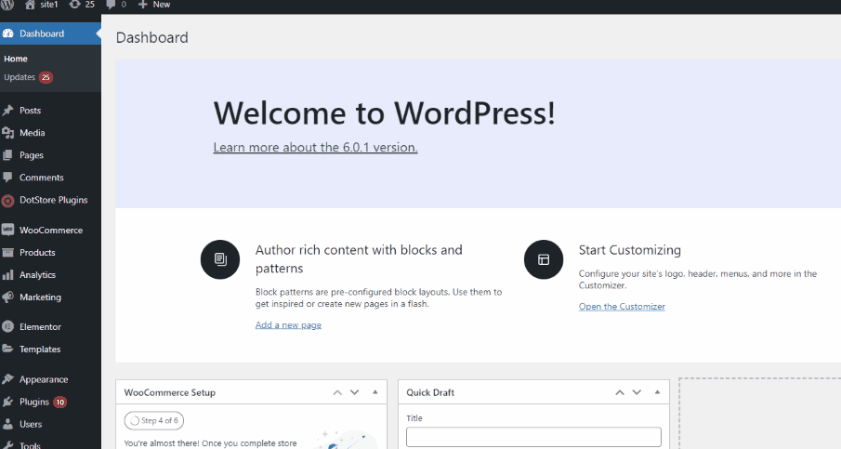Open Learn more about 6.0.1 version link
This screenshot has height=449, width=841.
click(x=315, y=148)
